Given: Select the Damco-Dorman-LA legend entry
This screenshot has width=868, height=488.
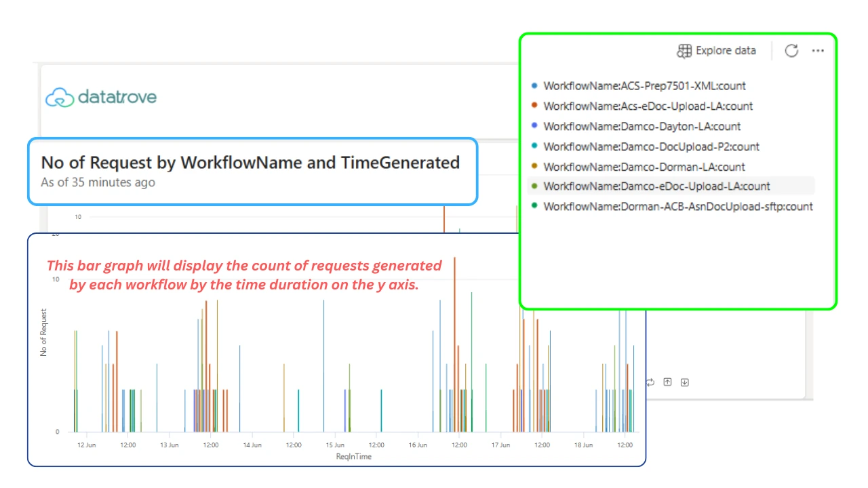Looking at the screenshot, I should (637, 167).
